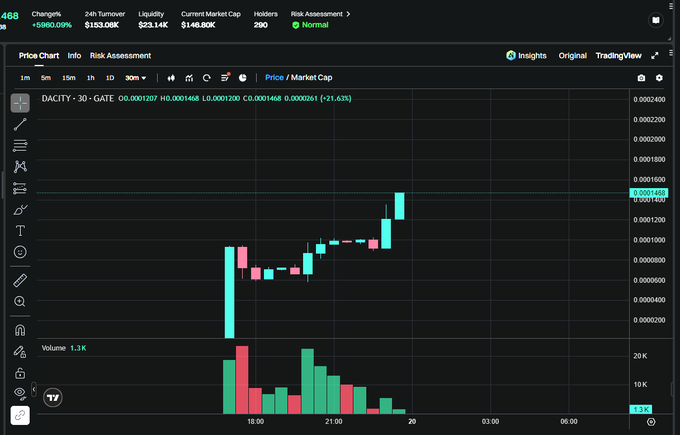Viewport: 680px width, 435px height.
Task: Click the current price label 0.0001468
Action: pos(649,193)
